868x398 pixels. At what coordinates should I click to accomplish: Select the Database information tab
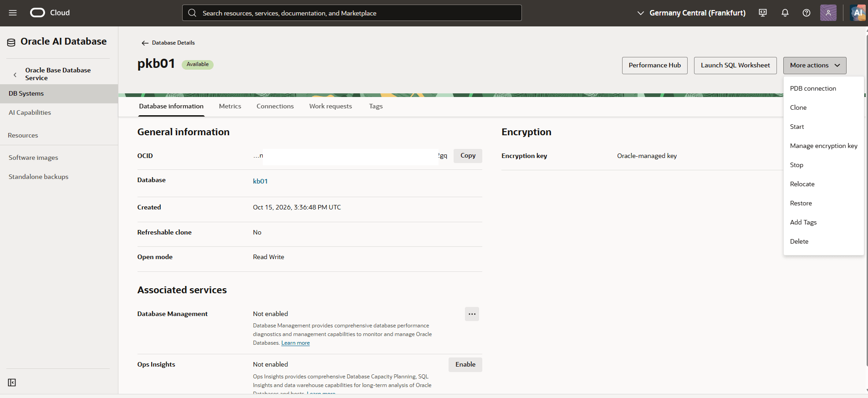pyautogui.click(x=171, y=106)
